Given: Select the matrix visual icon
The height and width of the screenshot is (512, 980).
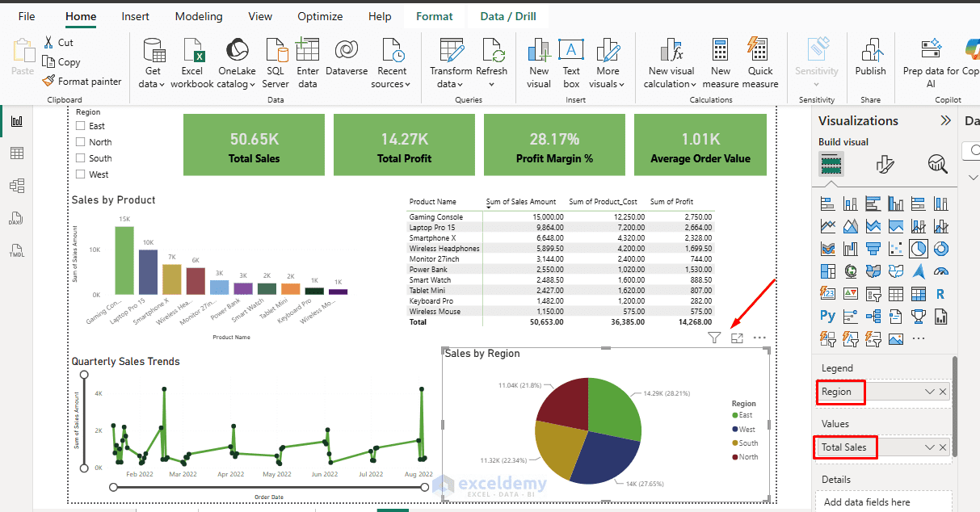Looking at the screenshot, I should click(919, 294).
